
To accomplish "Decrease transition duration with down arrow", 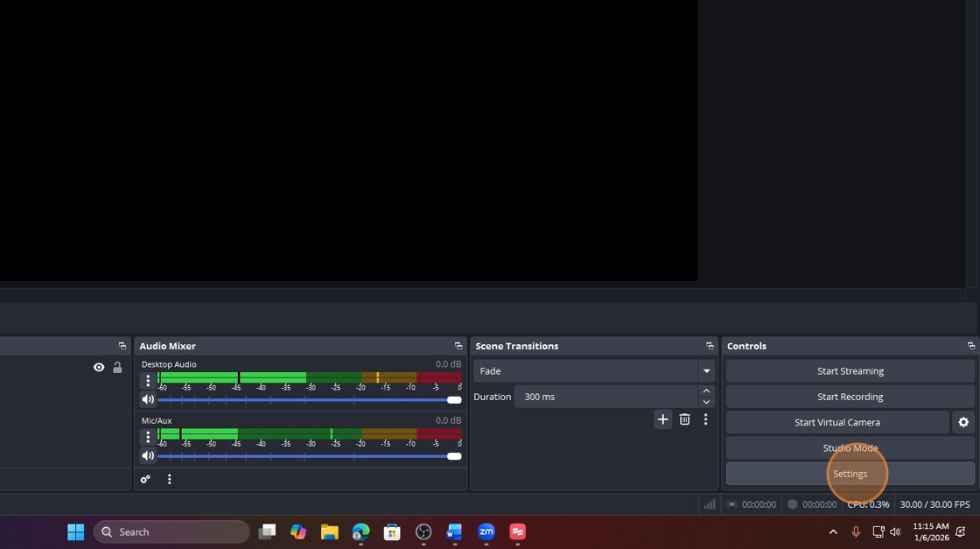I will [x=706, y=402].
